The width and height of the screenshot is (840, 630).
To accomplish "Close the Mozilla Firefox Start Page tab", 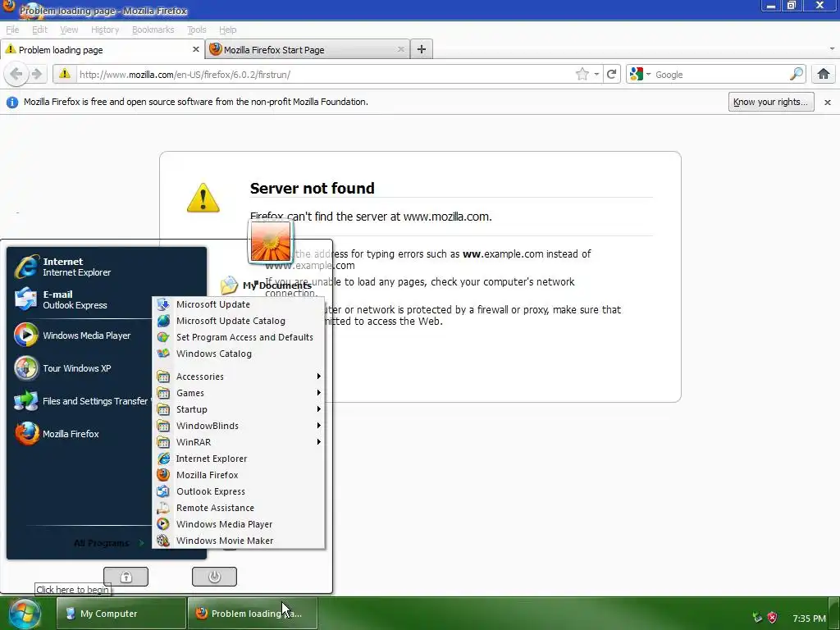I will [400, 49].
